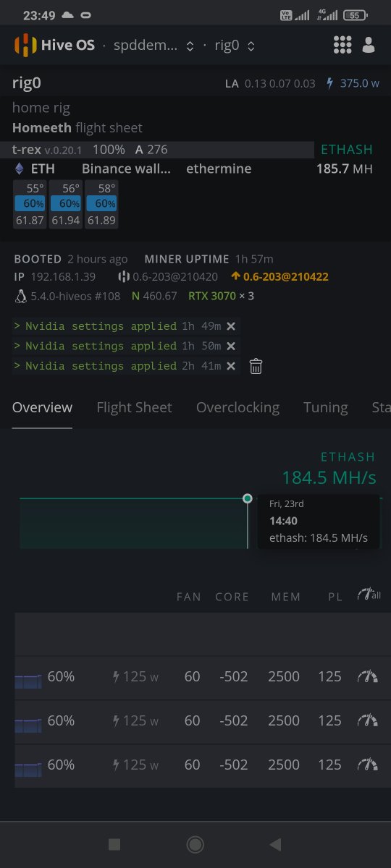
Task: Click the 185.7 MH total hashrate
Action: click(345, 169)
